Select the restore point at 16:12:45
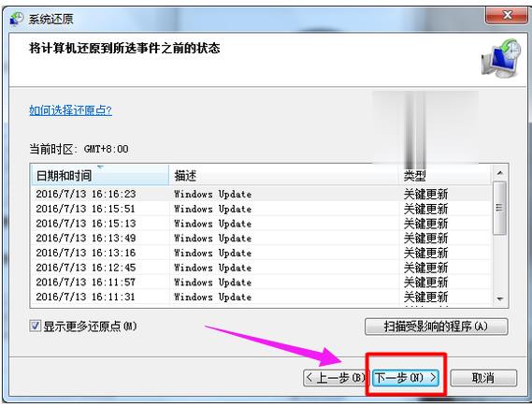Screen dimensions: 532x407 click(261, 268)
